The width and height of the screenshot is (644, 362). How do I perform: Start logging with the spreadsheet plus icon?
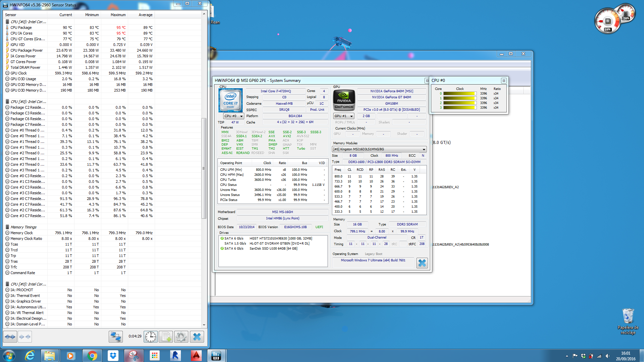(166, 337)
